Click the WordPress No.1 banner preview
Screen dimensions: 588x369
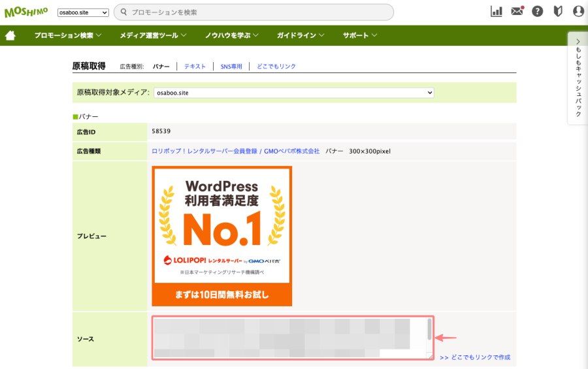click(x=221, y=236)
